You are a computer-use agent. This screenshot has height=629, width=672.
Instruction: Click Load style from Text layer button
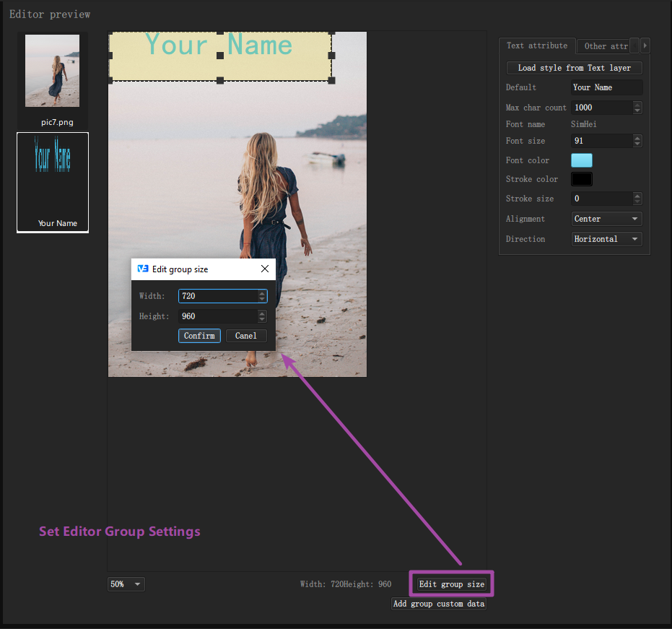574,68
